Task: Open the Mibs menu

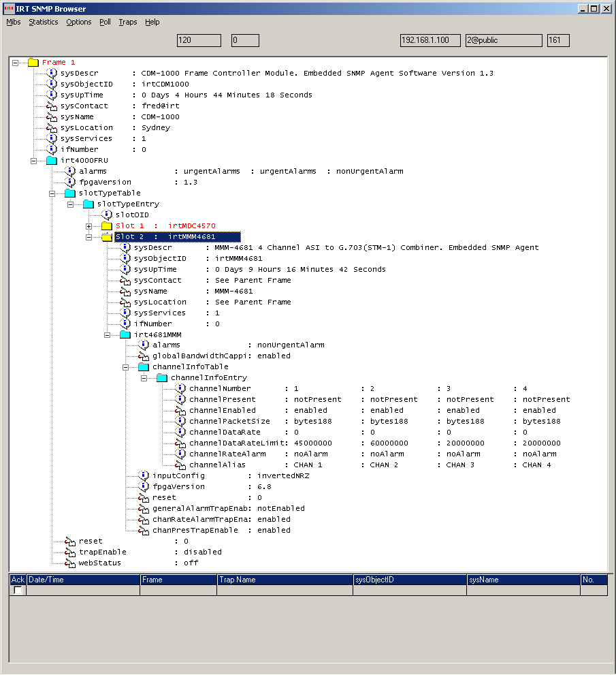Action: point(14,22)
